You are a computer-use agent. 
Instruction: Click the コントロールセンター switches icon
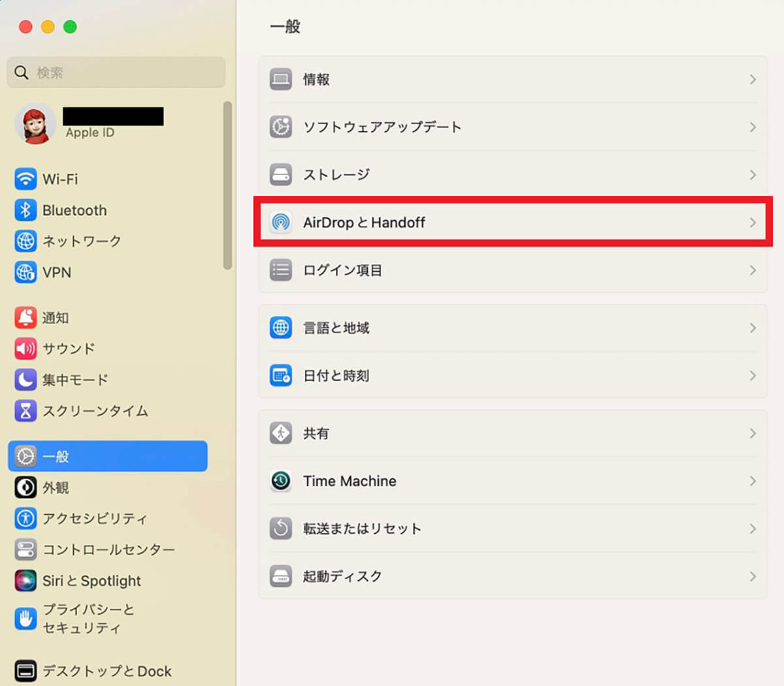coord(25,549)
